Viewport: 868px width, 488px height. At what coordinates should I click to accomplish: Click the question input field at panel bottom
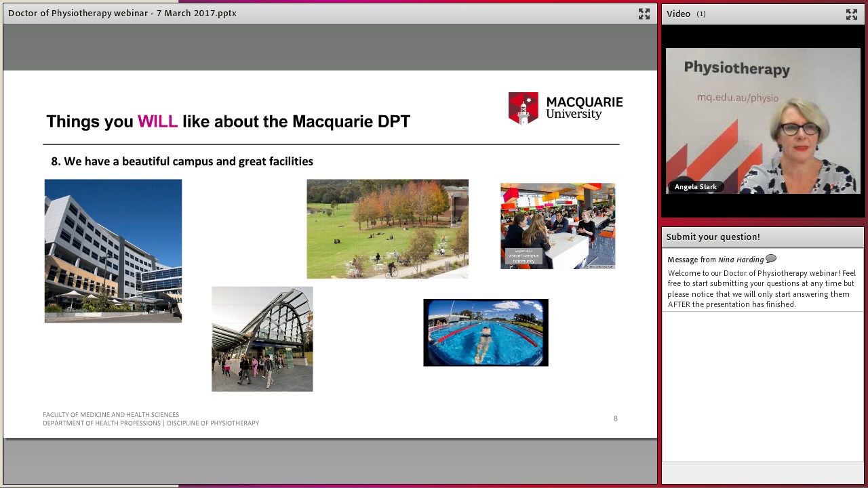coord(763,472)
